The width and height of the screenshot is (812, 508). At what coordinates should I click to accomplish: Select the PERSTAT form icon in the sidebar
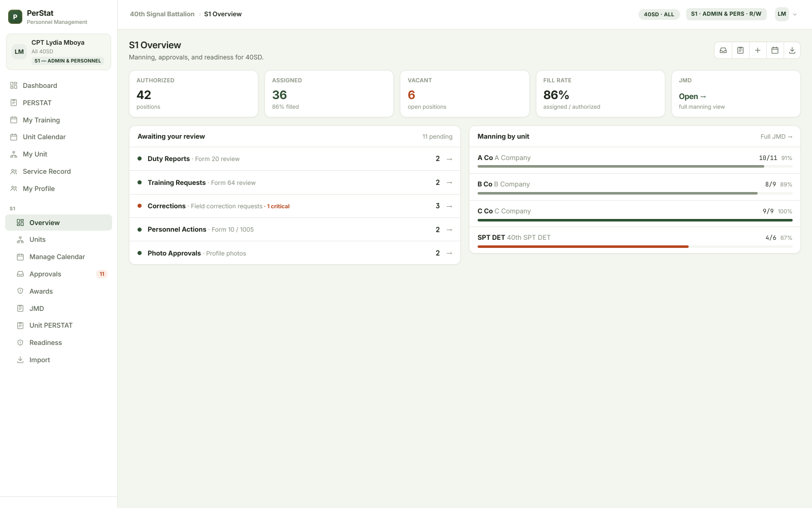14,103
